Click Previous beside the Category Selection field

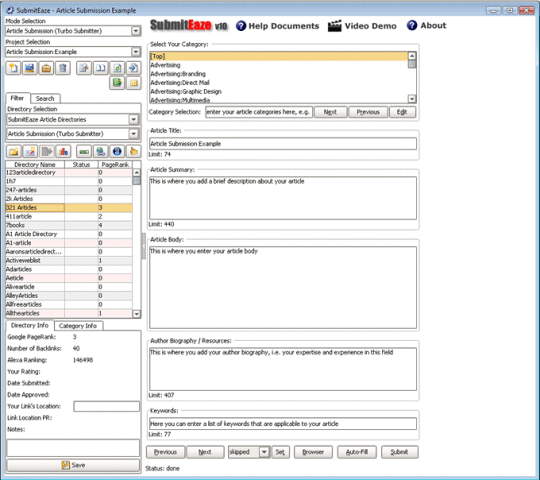coord(368,112)
